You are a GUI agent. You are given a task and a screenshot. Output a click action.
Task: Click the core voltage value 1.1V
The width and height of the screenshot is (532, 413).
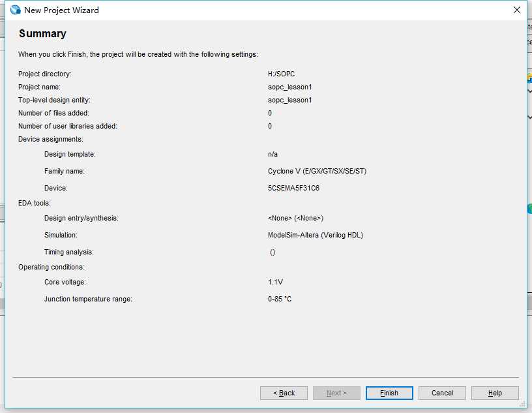[275, 282]
